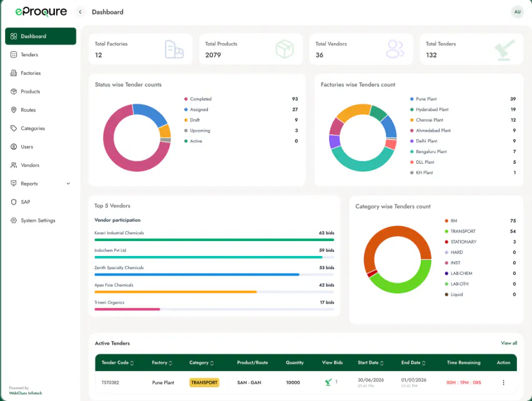Viewport: 532px width, 401px height.
Task: Open the three-dot action menu for TST0382
Action: 503,382
